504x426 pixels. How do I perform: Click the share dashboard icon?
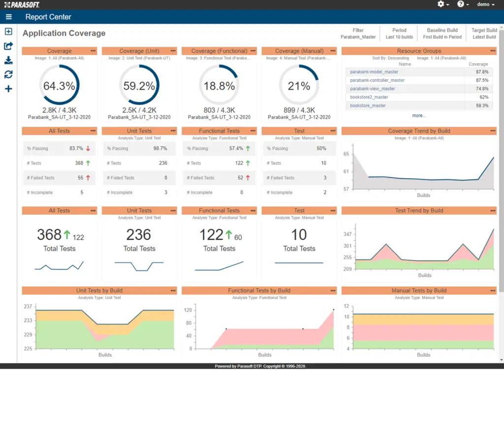[x=8, y=46]
